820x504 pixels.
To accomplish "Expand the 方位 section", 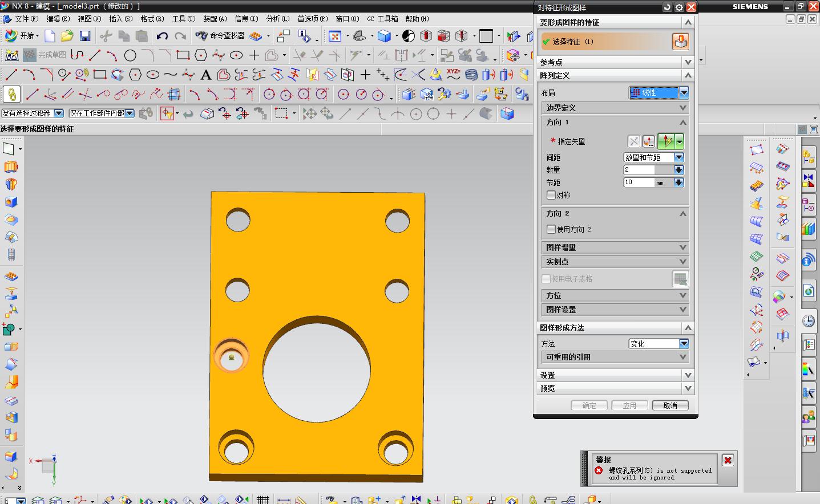I will tap(615, 295).
